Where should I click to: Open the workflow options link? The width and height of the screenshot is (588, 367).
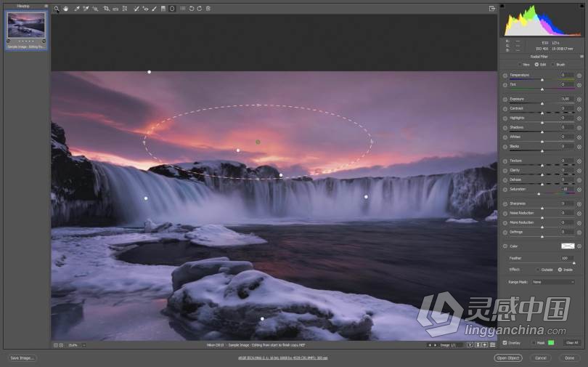pos(283,358)
